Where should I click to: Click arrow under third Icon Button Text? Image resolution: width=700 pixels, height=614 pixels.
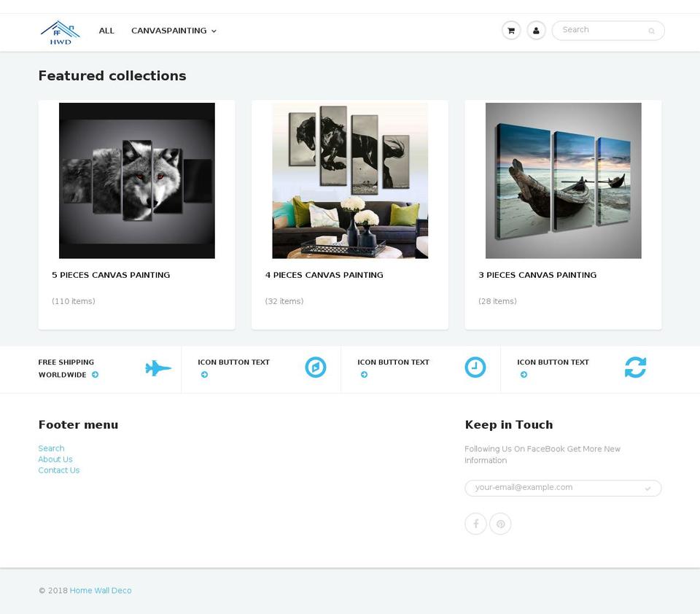524,375
